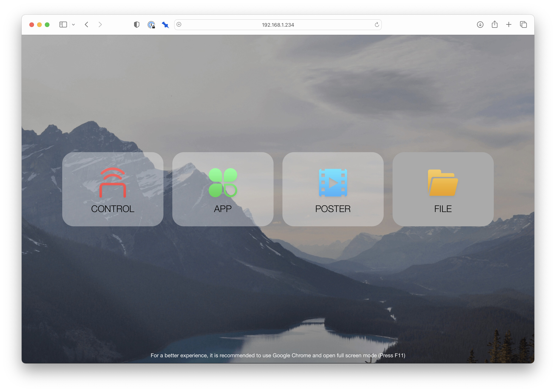
Task: Reload the current page
Action: point(377,25)
